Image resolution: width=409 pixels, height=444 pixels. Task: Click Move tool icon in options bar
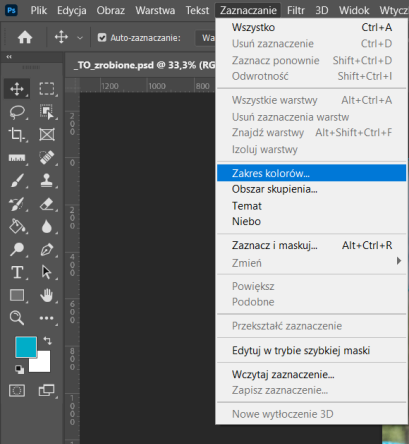point(61,37)
